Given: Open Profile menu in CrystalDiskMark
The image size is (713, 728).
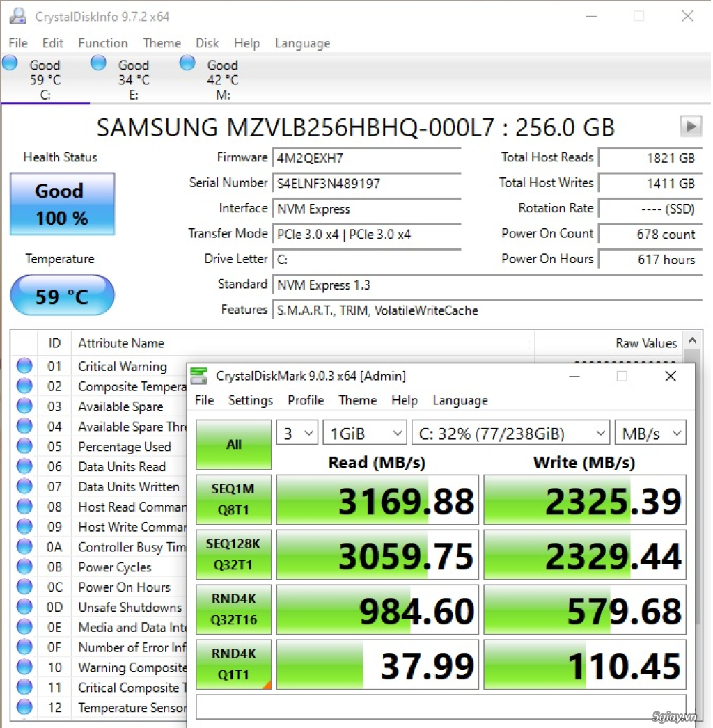Looking at the screenshot, I should click(306, 400).
